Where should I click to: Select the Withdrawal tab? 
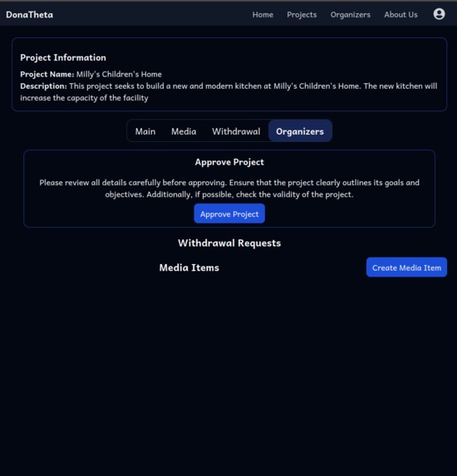tap(236, 131)
